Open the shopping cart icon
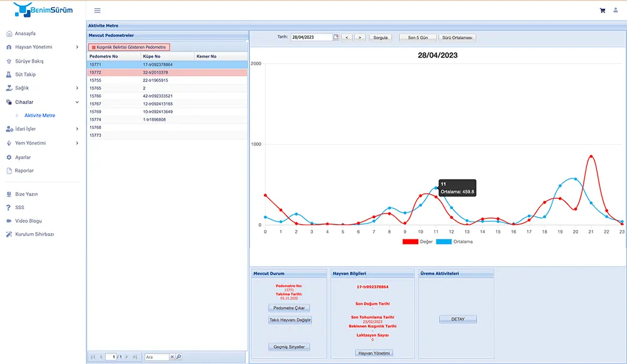Screen dimensions: 627x364 pos(603,11)
